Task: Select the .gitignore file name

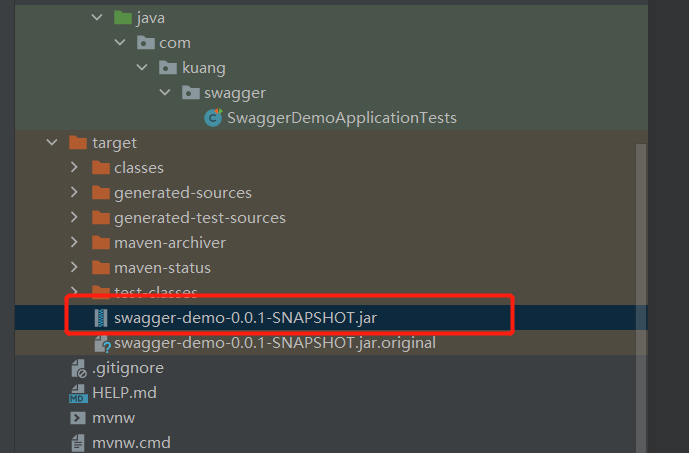Action: pyautogui.click(x=128, y=368)
